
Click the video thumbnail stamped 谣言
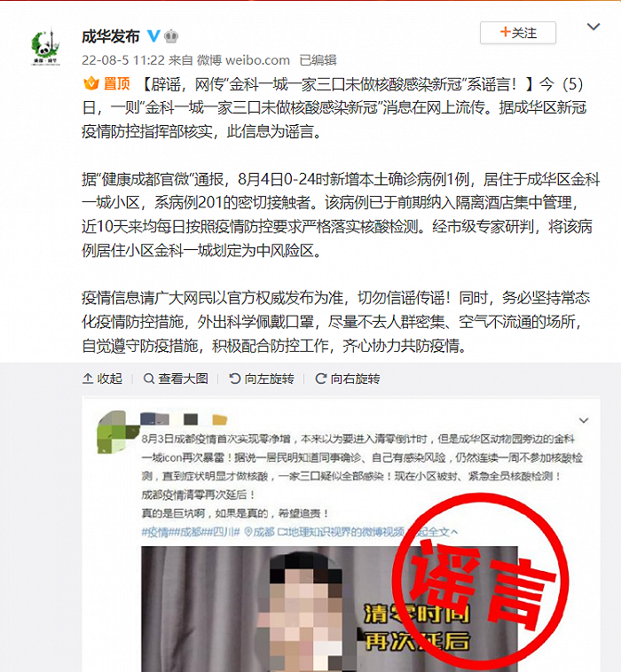tap(329, 608)
